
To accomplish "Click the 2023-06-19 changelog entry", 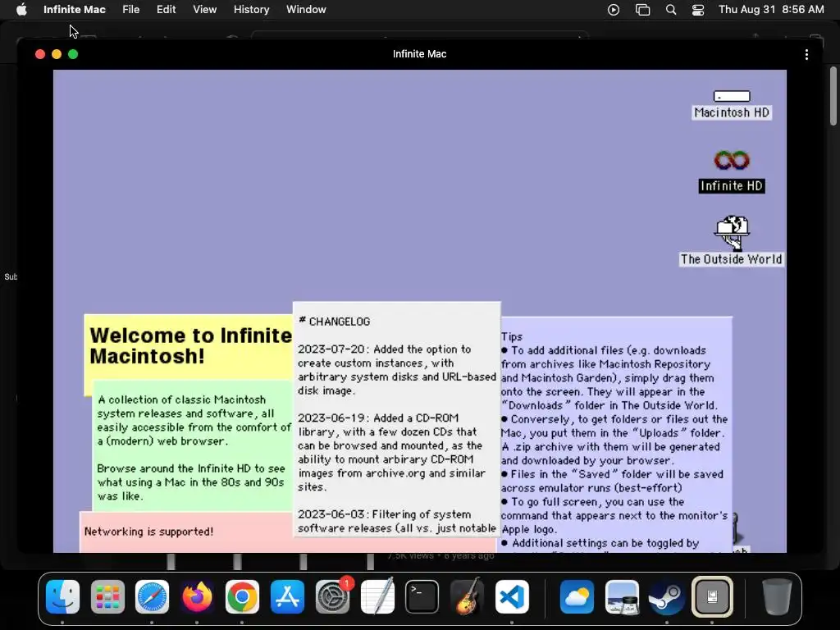I will [391, 452].
